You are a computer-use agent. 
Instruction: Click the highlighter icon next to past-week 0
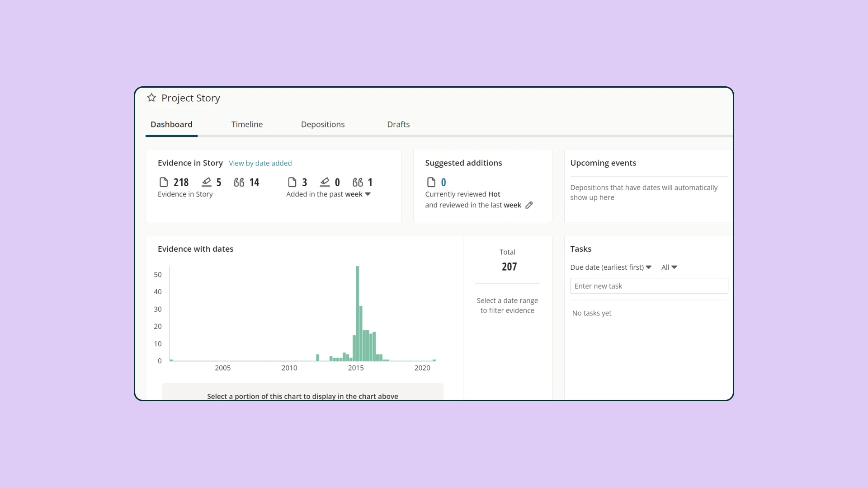click(325, 182)
